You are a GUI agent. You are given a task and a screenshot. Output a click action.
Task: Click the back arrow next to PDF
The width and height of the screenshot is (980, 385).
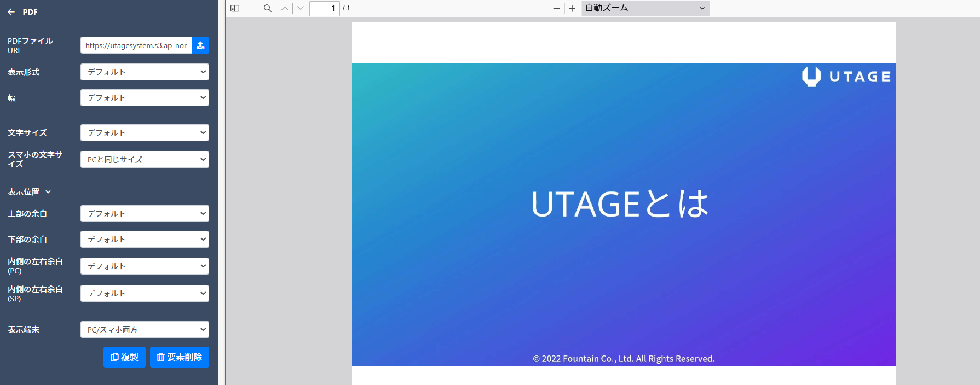point(11,12)
